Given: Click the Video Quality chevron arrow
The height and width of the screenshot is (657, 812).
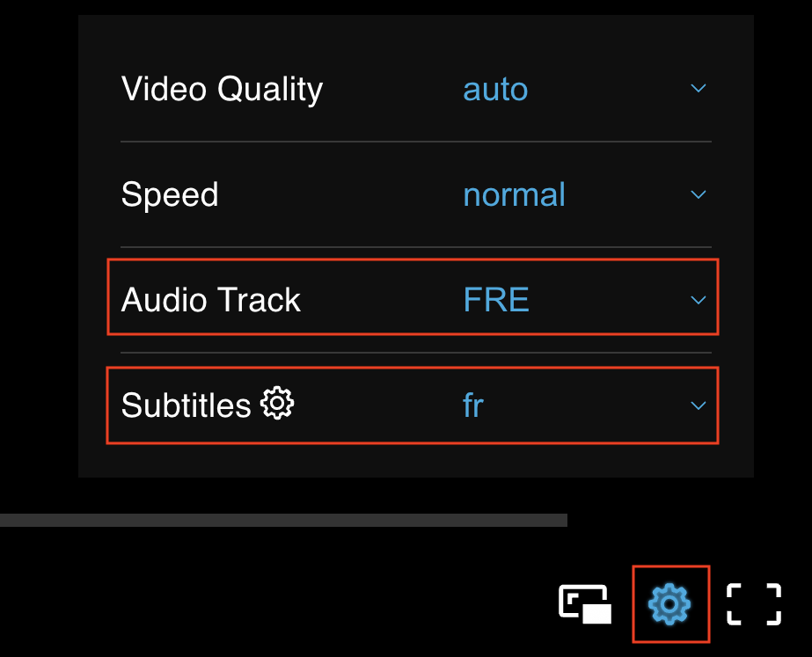Looking at the screenshot, I should pyautogui.click(x=699, y=89).
